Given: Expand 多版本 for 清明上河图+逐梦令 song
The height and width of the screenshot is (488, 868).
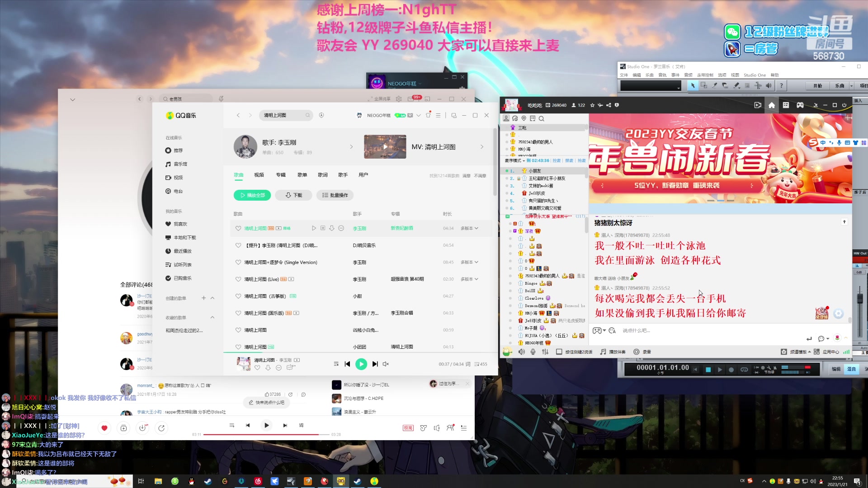Looking at the screenshot, I should (x=469, y=263).
